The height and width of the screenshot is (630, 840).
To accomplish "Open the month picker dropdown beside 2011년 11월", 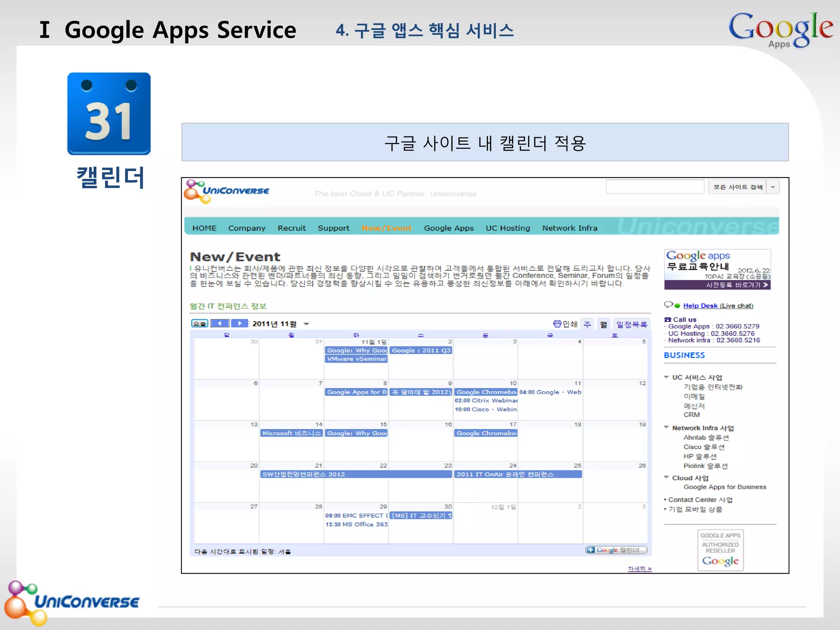I will (x=306, y=324).
